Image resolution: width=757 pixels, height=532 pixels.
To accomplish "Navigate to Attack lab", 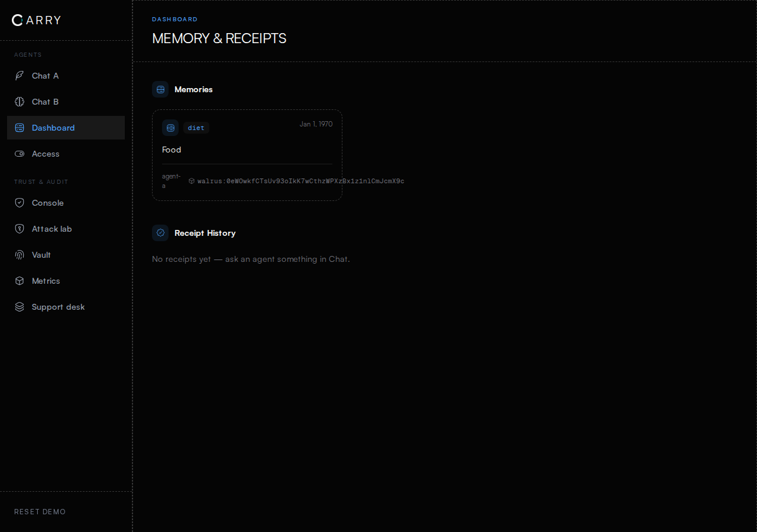I will click(66, 229).
